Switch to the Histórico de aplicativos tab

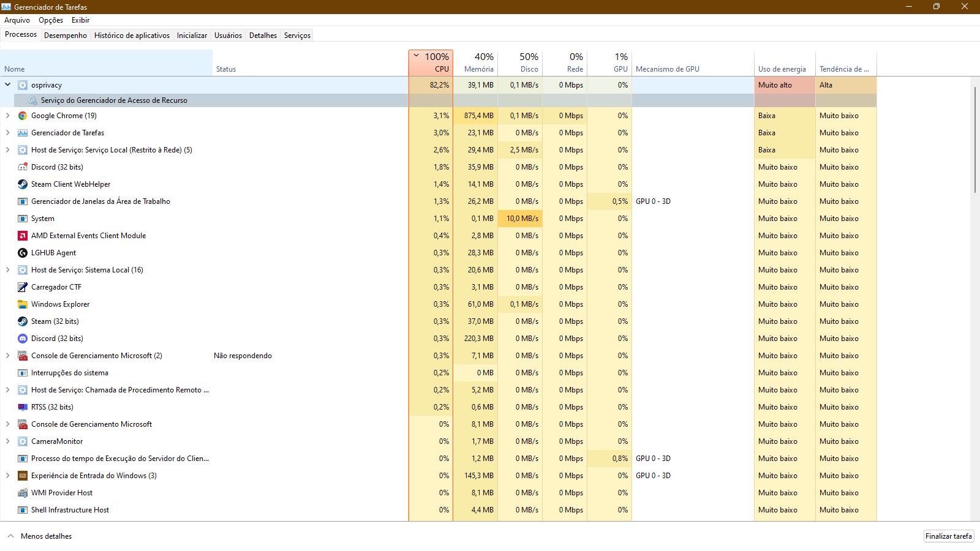pyautogui.click(x=132, y=36)
